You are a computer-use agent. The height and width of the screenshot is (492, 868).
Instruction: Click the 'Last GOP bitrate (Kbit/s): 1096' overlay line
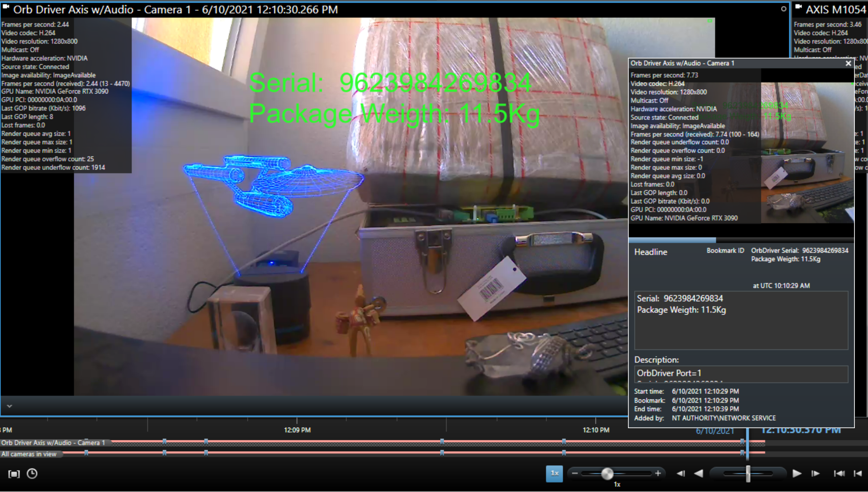[43, 108]
